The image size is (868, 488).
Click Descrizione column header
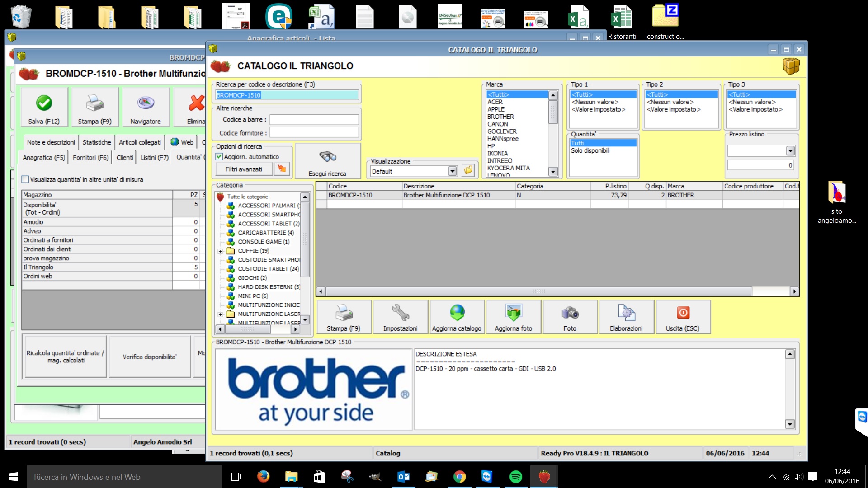(x=458, y=186)
